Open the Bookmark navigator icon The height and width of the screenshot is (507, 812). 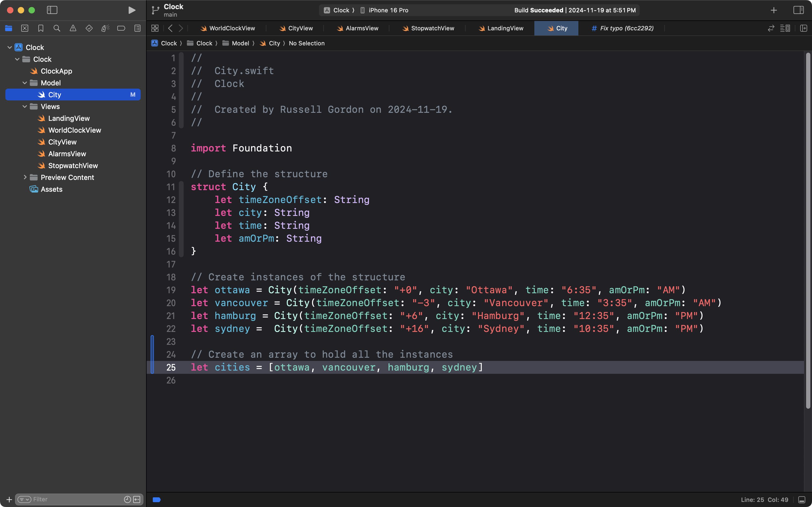click(41, 28)
